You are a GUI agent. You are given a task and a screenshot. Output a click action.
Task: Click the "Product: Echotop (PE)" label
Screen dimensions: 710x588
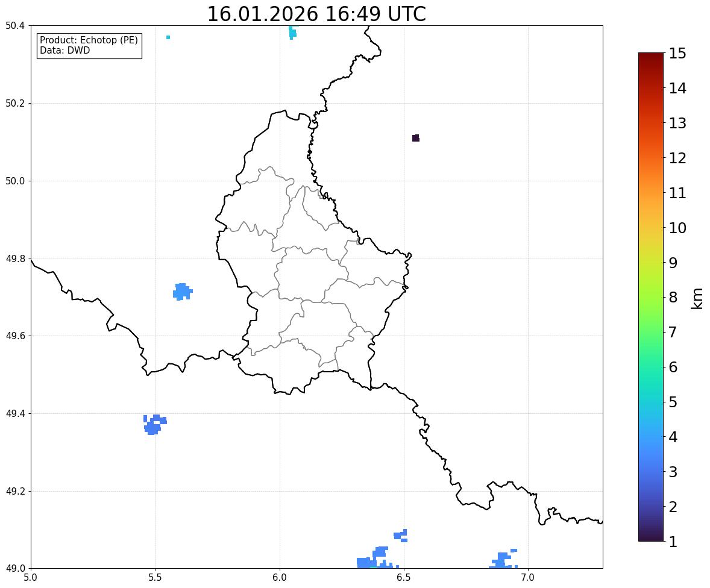coord(89,40)
